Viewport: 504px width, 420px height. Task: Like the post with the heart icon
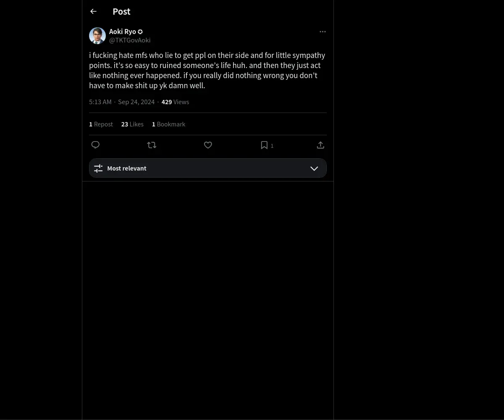[x=208, y=145]
